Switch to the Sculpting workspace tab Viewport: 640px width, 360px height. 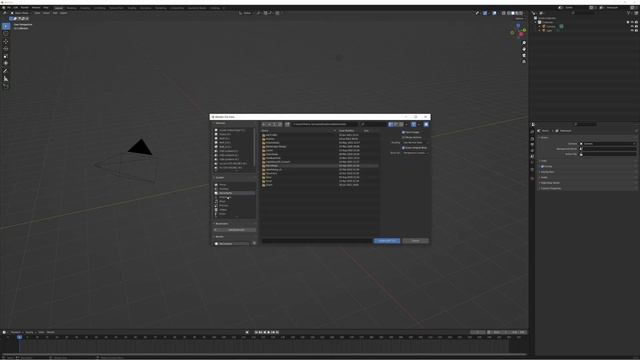click(85, 8)
